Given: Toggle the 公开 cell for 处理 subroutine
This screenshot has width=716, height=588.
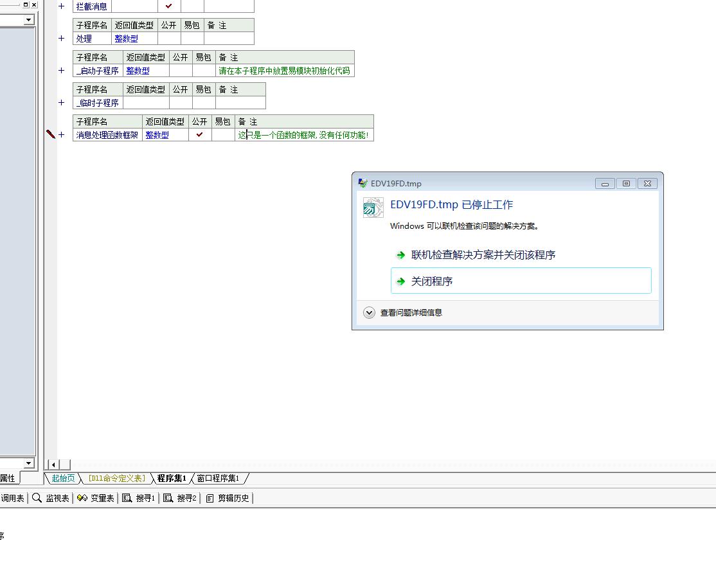Looking at the screenshot, I should click(169, 39).
